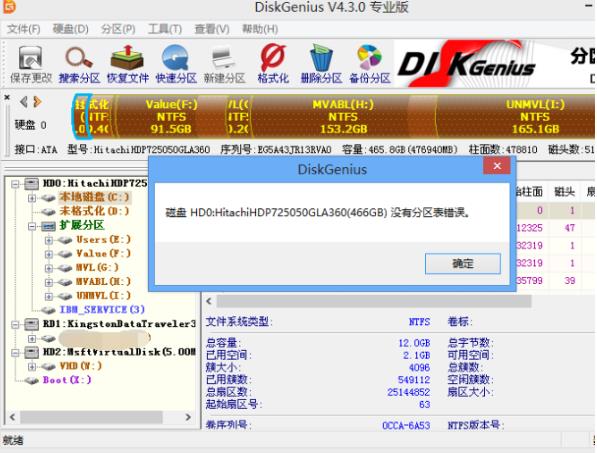Image resolution: width=597 pixels, height=453 pixels.
Task: Expand the VHD (W:) tree node
Action: click(32, 367)
